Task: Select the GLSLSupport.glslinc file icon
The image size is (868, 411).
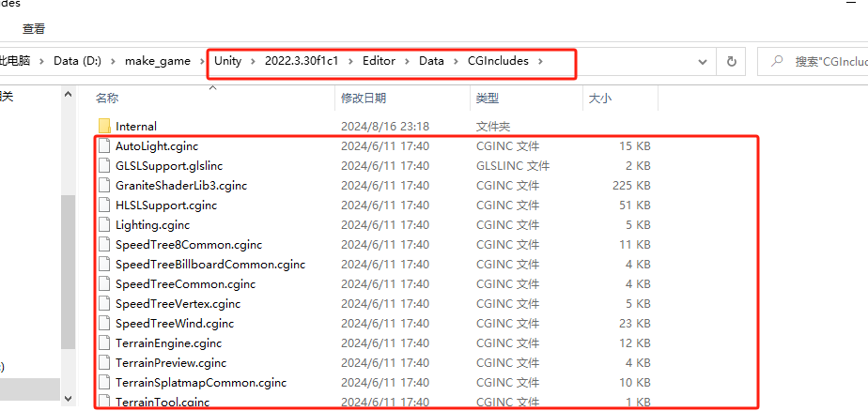Action: coord(104,165)
